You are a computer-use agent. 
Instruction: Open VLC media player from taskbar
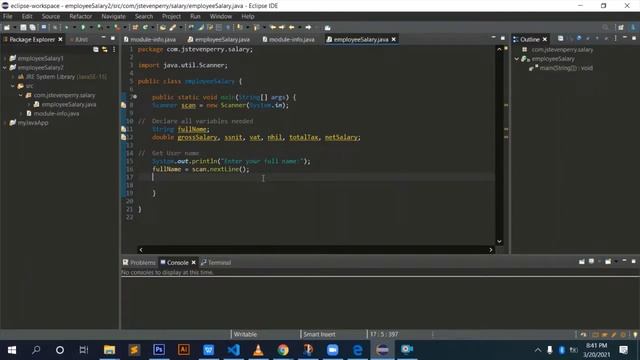click(258, 350)
